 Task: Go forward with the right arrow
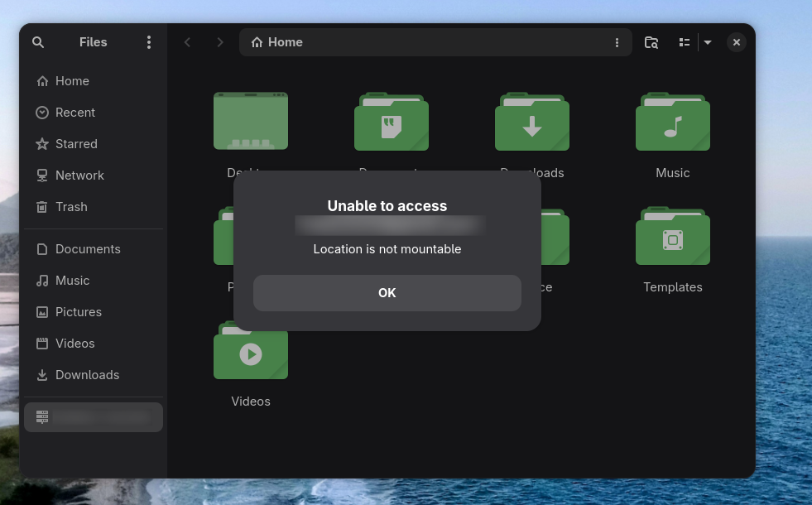click(x=219, y=42)
